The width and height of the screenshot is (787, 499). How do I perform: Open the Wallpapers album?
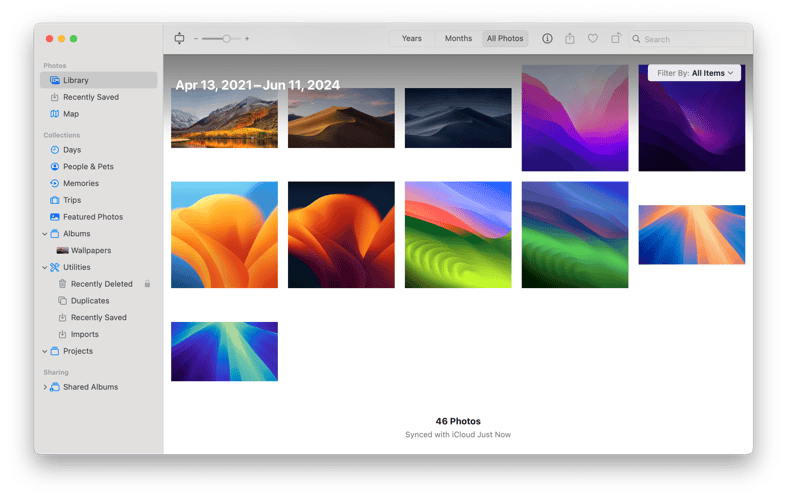coord(91,251)
